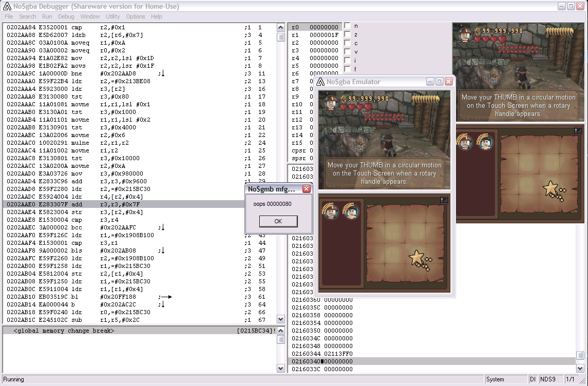Click the NoSgba Emulator title bar icon
The width and height of the screenshot is (588, 386).
320,82
